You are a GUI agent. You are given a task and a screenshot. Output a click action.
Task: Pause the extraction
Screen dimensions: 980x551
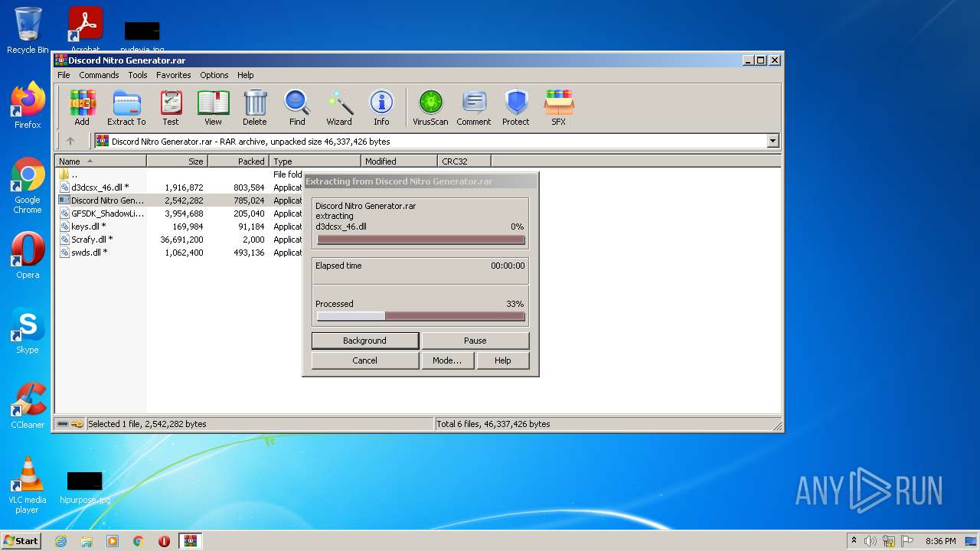[x=475, y=341]
